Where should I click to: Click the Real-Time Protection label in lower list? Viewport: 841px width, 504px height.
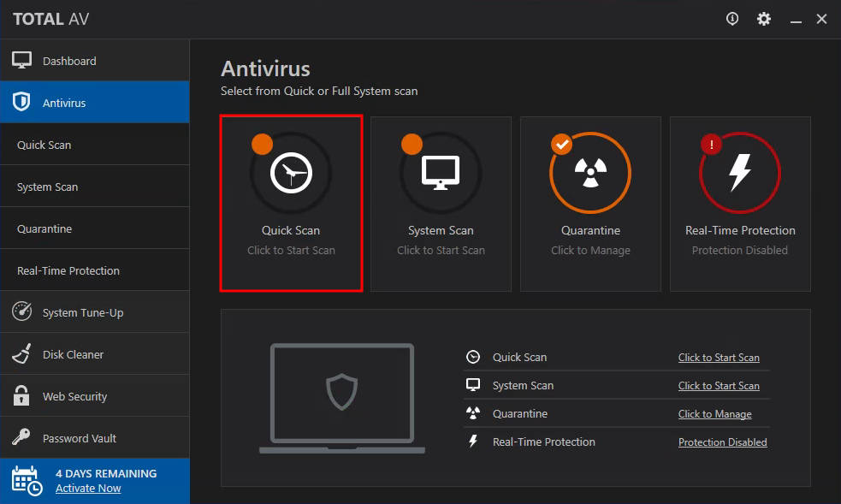(544, 442)
